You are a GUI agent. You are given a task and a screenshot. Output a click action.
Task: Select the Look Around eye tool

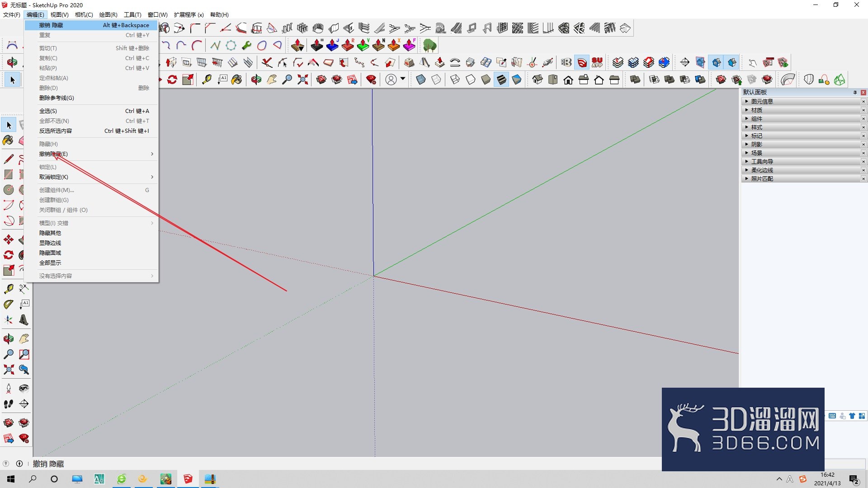24,389
